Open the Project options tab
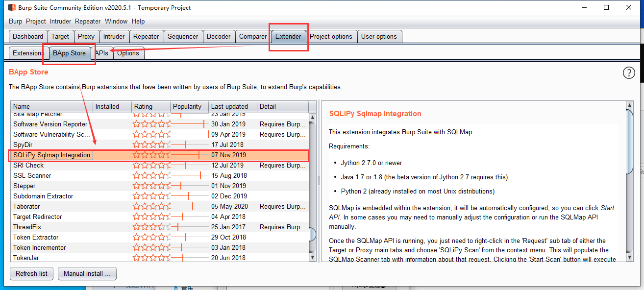The height and width of the screenshot is (290, 644). [331, 36]
